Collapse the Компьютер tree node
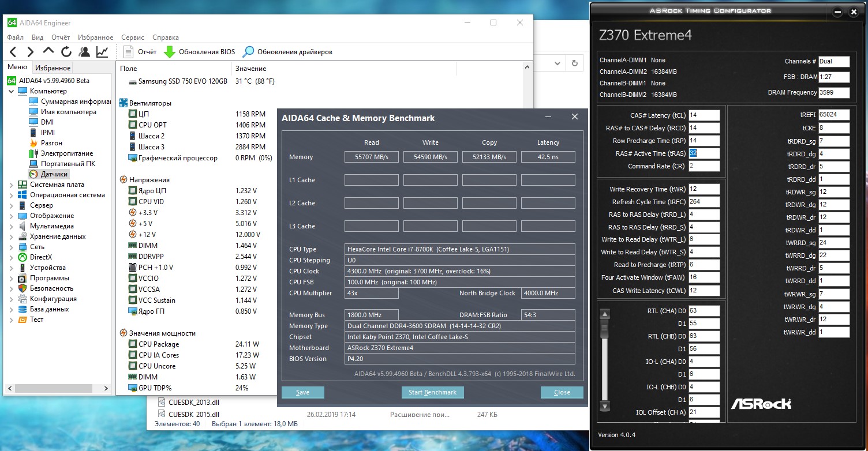Screen dimensions: 868x451 [11, 91]
